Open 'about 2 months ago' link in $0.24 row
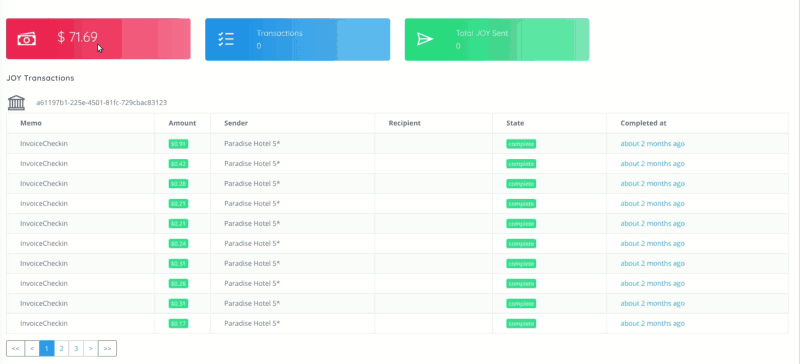Screen dimensions: 800x364 point(653,244)
